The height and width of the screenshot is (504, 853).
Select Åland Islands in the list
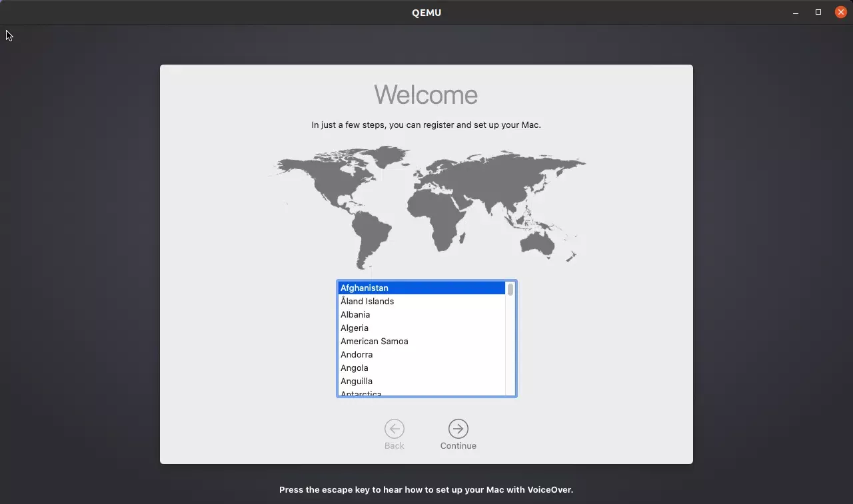point(421,302)
